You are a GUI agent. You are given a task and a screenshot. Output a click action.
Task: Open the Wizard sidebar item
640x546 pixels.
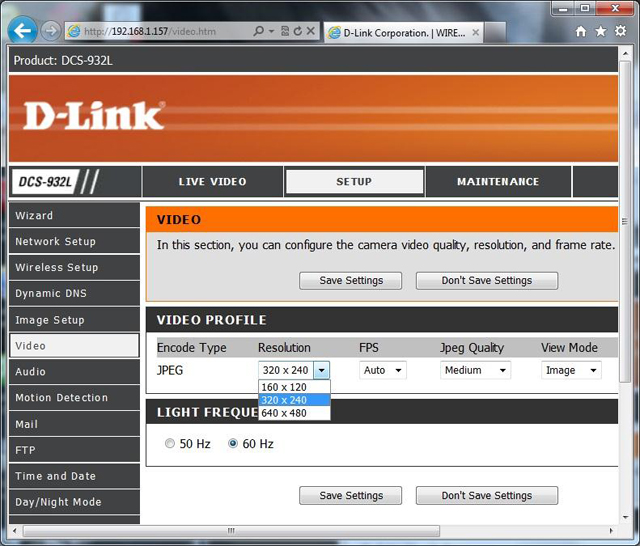click(74, 215)
